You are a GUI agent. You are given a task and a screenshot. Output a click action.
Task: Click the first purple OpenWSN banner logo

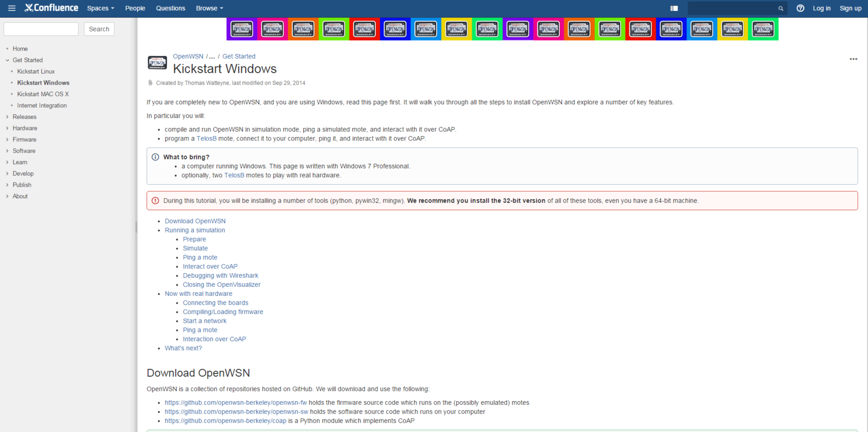(x=241, y=29)
